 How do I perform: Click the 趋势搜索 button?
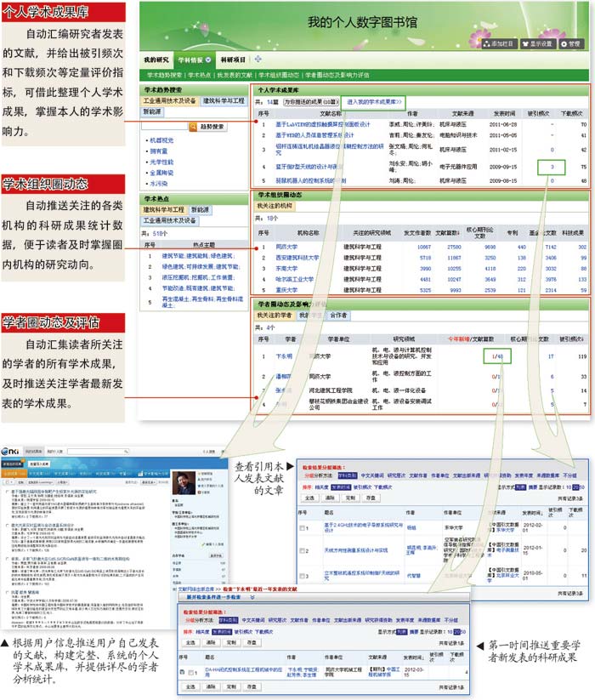212,127
